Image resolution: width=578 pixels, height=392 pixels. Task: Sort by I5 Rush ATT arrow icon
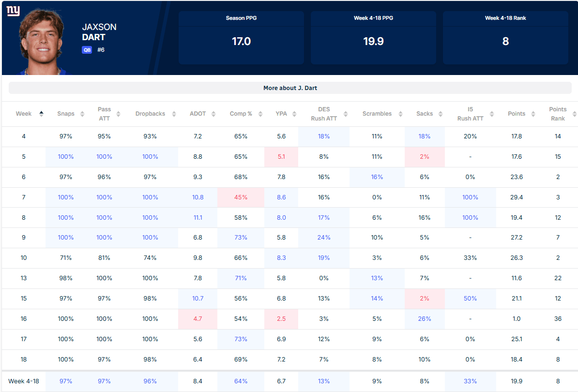point(492,114)
